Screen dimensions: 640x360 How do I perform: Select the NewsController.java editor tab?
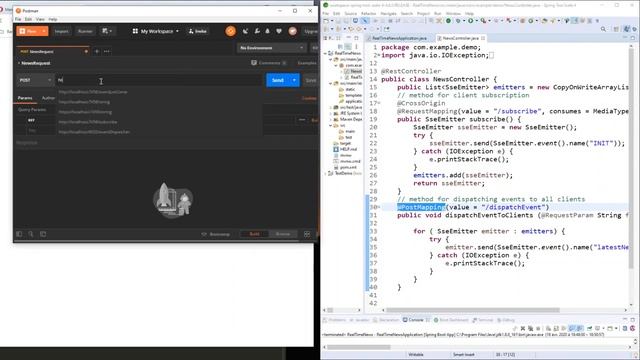click(x=460, y=38)
